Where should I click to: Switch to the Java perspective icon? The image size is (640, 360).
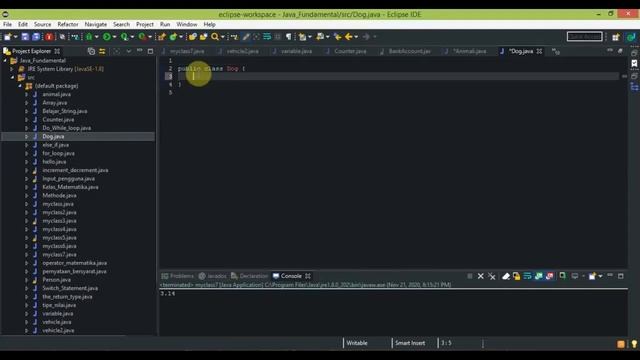(631, 37)
